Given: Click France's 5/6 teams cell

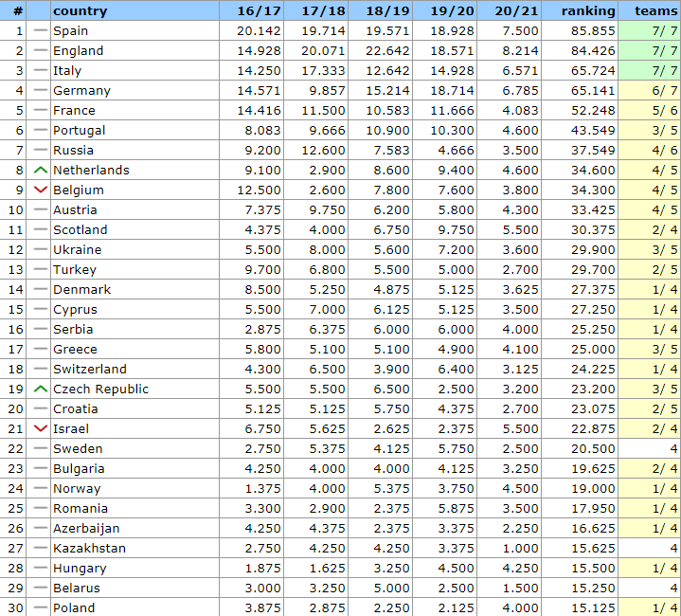Looking at the screenshot, I should click(x=666, y=111).
